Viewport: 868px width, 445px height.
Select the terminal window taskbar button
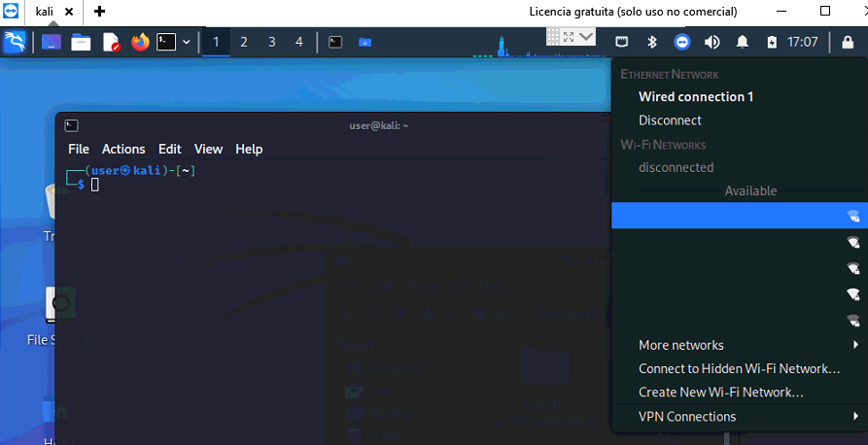(x=335, y=42)
